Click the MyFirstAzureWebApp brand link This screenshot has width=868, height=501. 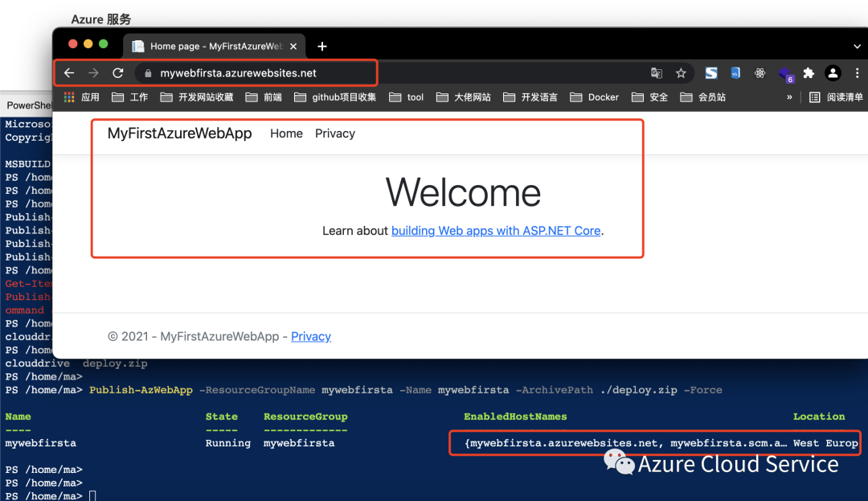pyautogui.click(x=179, y=133)
